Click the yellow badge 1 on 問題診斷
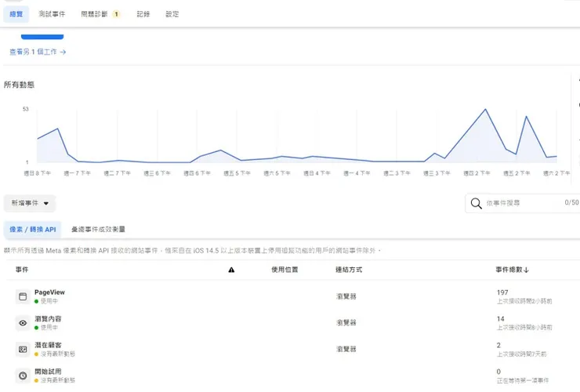This screenshot has height=392, width=580. pyautogui.click(x=116, y=14)
